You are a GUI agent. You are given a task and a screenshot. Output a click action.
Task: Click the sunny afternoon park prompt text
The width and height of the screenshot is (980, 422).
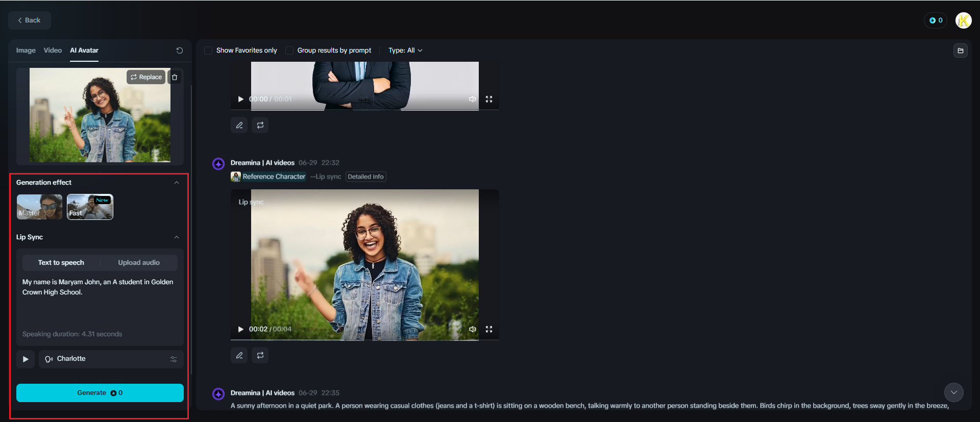point(590,406)
